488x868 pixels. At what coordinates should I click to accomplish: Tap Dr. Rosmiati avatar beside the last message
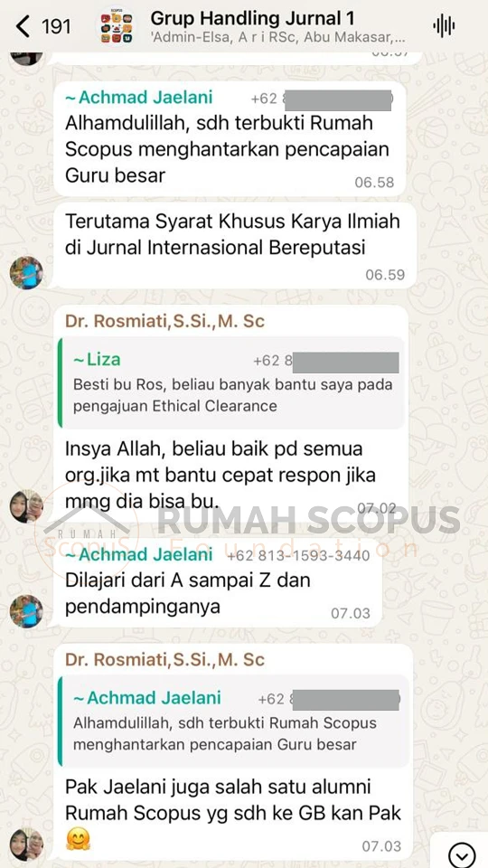coord(26,844)
